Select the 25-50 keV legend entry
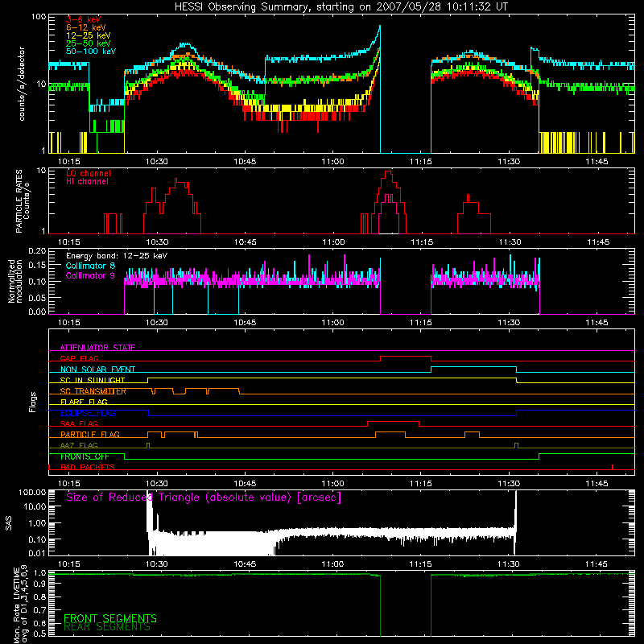This screenshot has width=644, height=644. pos(89,43)
